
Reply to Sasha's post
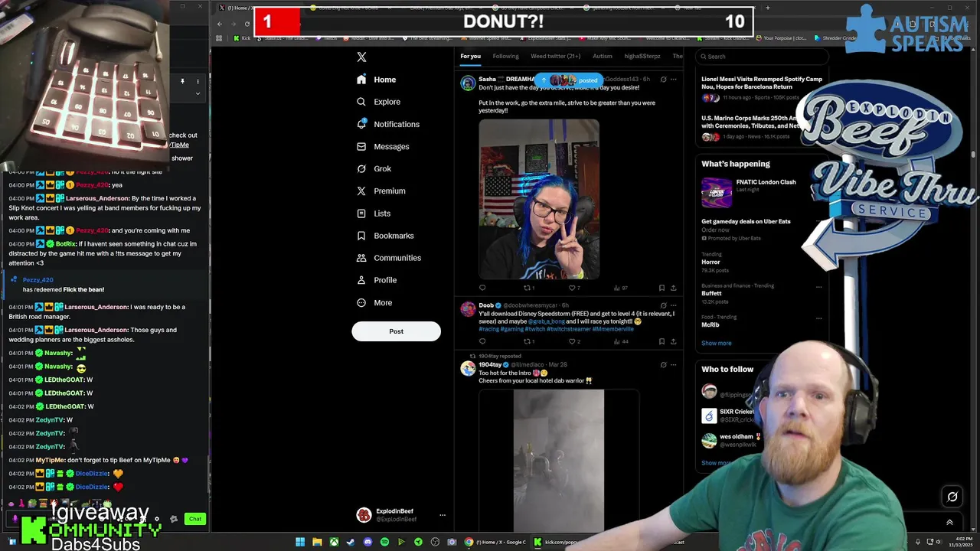coord(482,288)
